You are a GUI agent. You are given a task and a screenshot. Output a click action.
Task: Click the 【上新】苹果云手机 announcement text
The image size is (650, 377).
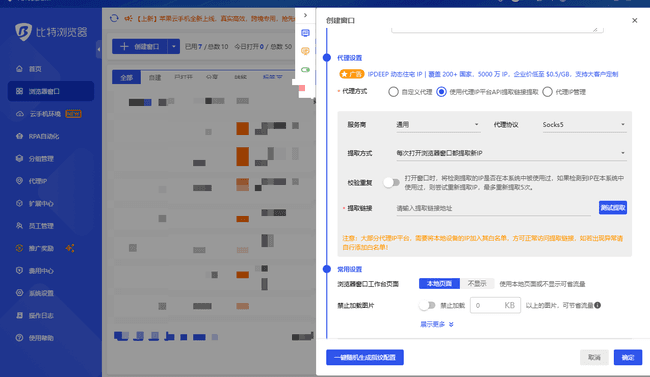tap(215, 18)
